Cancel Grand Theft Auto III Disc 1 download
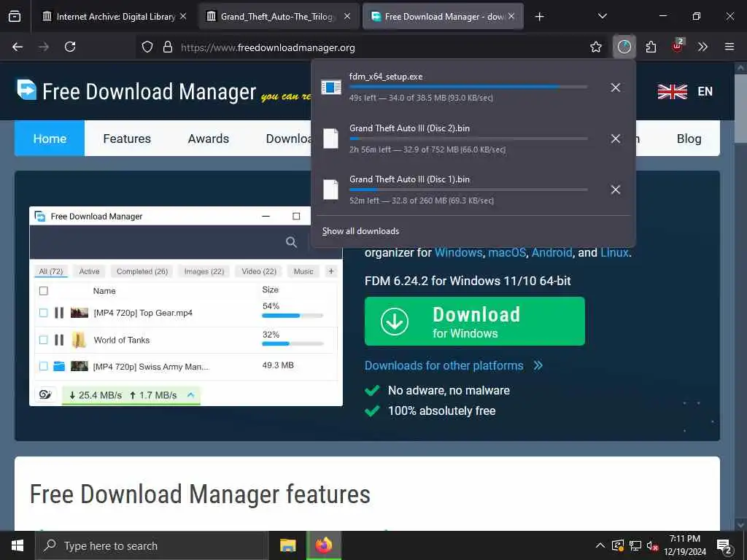Viewport: 747px width, 560px height. [x=615, y=190]
